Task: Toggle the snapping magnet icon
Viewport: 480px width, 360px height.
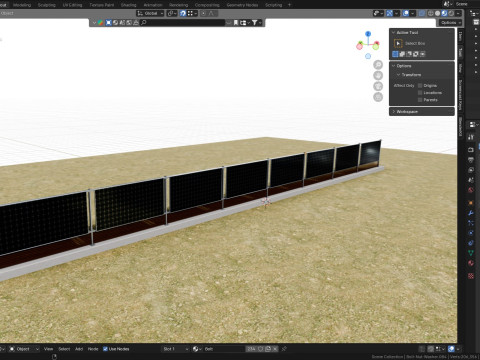Action: pos(183,13)
